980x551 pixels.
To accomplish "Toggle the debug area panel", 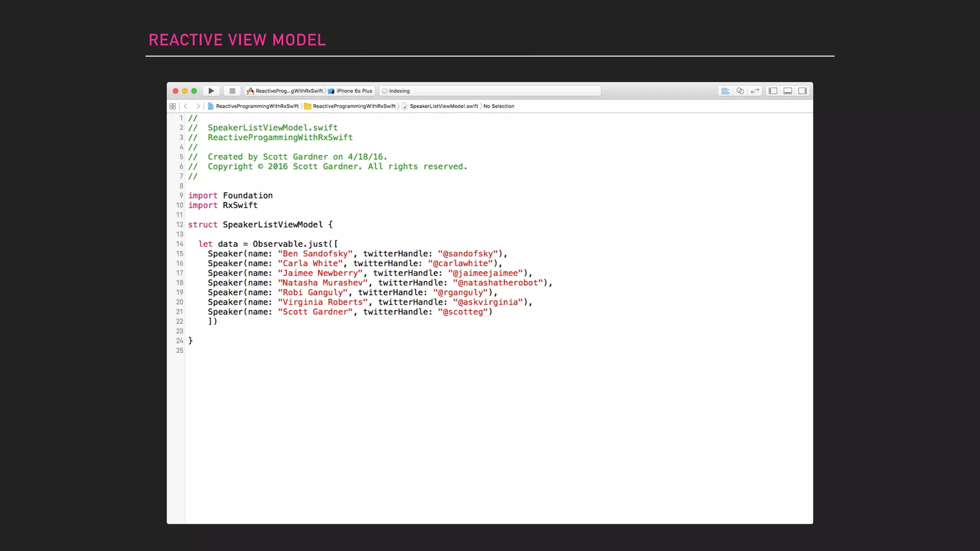I will 788,91.
